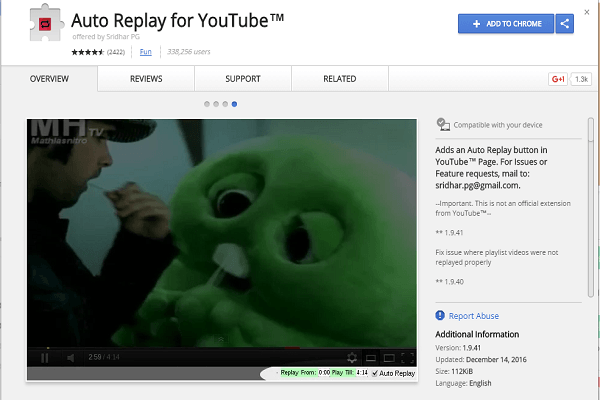Click the description panel scrollbar
Screen dimensions: 600x400
[x=591, y=207]
